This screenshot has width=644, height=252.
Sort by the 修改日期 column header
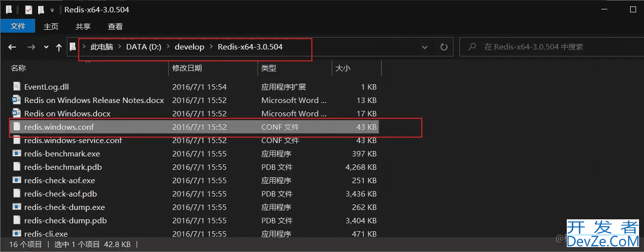(x=187, y=68)
